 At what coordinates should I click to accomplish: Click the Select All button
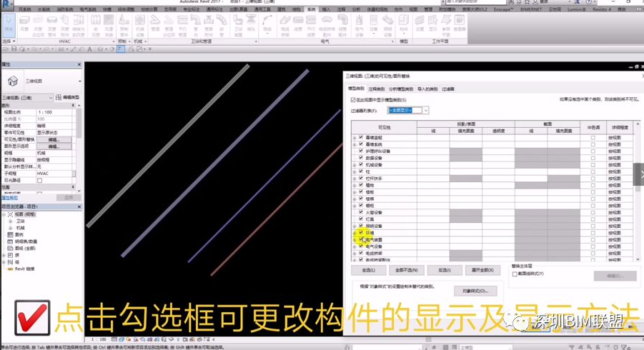(x=368, y=270)
